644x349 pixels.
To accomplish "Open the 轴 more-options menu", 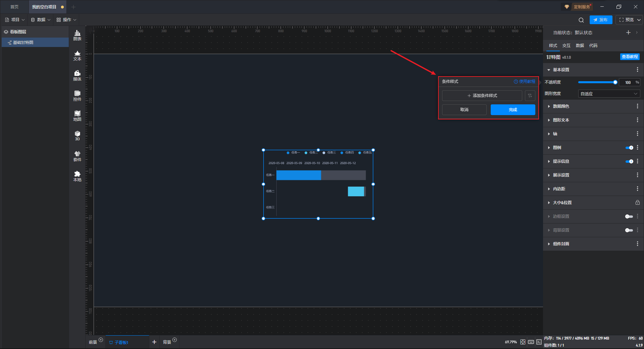I will (x=637, y=134).
